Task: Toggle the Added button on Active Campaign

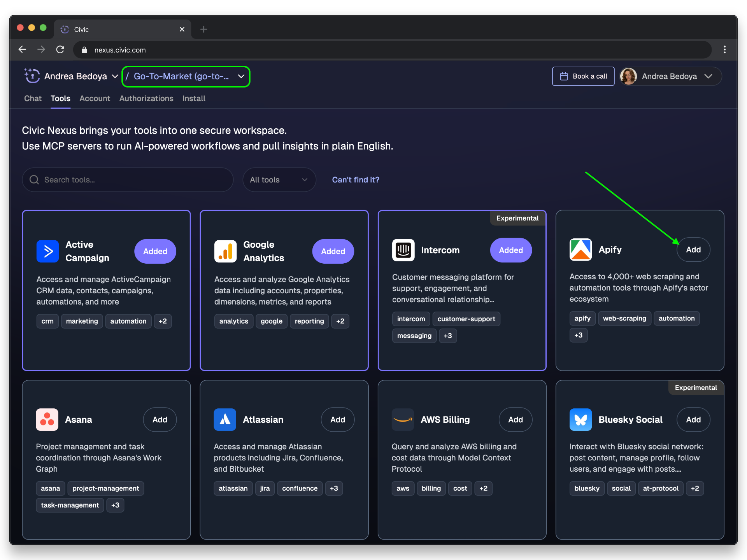Action: (x=155, y=251)
